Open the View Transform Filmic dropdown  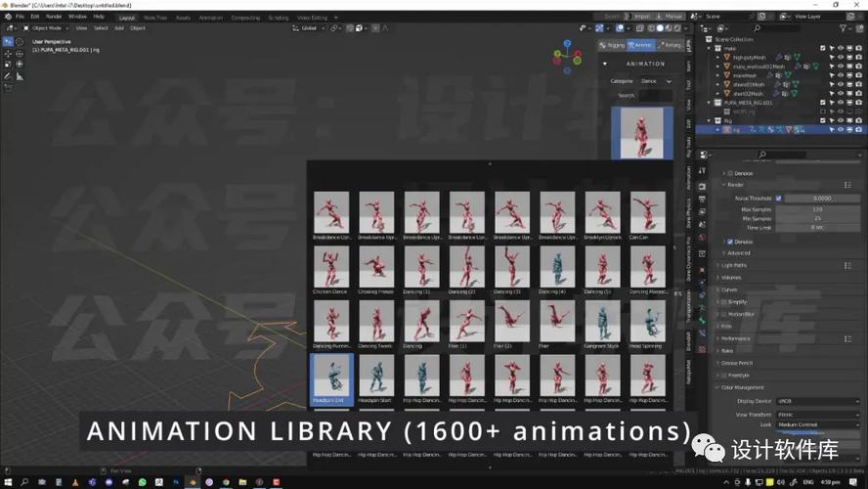point(818,415)
